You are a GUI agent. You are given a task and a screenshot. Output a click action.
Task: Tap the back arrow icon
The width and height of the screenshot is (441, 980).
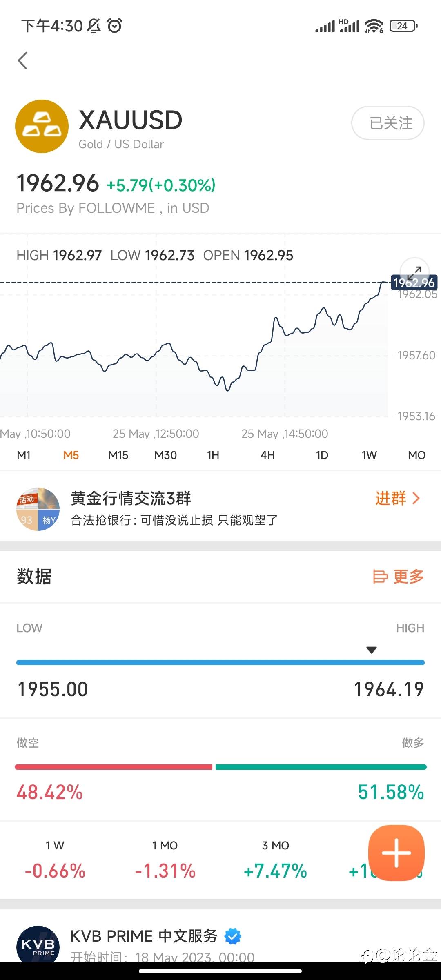(23, 60)
